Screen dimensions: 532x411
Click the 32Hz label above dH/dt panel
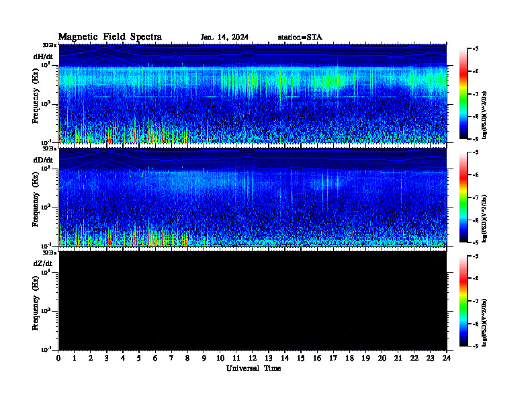50,45
